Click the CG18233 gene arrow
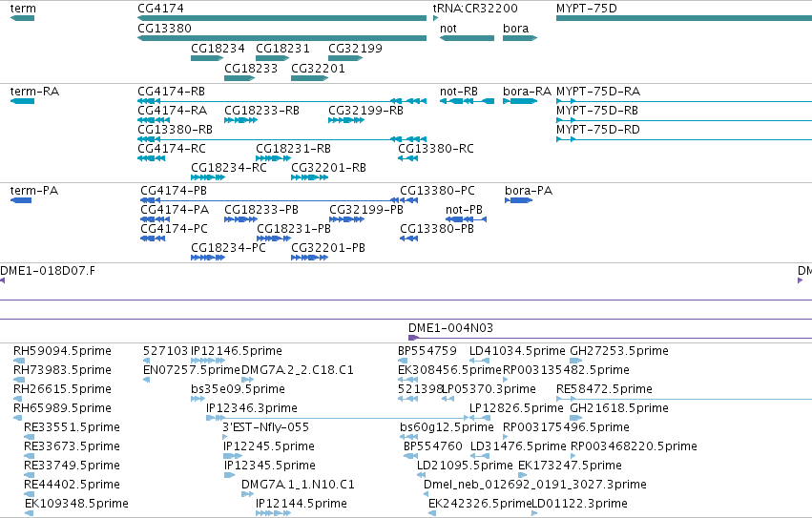Viewport: 812px width, 518px height. coord(239,78)
